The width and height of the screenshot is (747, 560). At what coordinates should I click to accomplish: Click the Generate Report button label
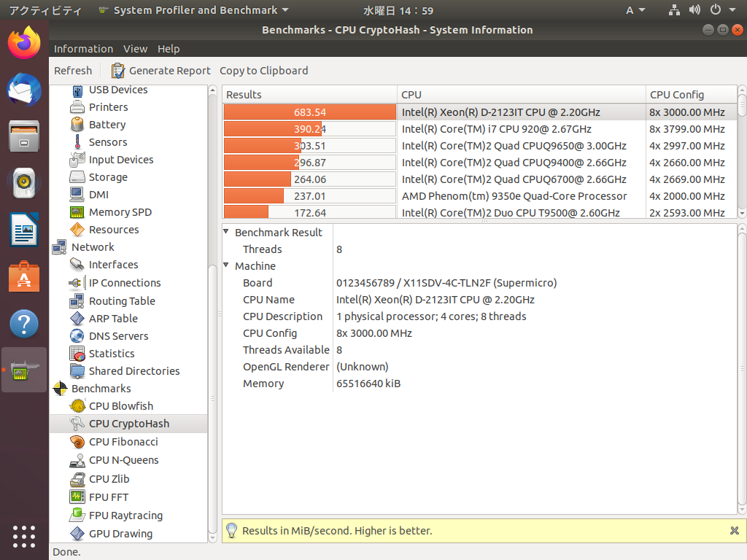169,71
